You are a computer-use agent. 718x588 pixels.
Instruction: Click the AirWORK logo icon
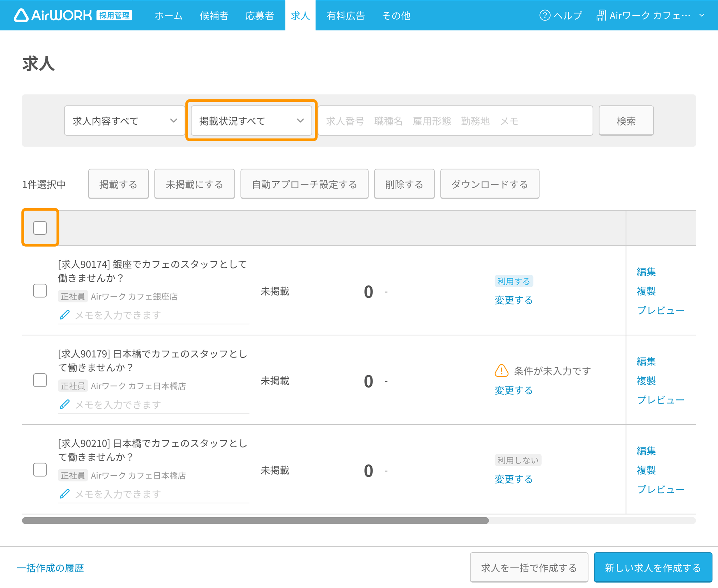(21, 15)
